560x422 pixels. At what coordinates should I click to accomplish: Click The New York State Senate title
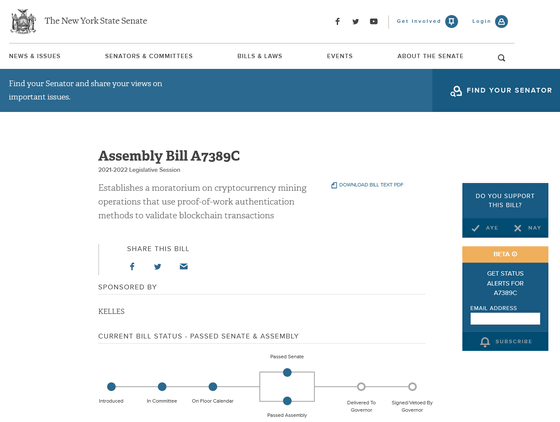tap(96, 21)
